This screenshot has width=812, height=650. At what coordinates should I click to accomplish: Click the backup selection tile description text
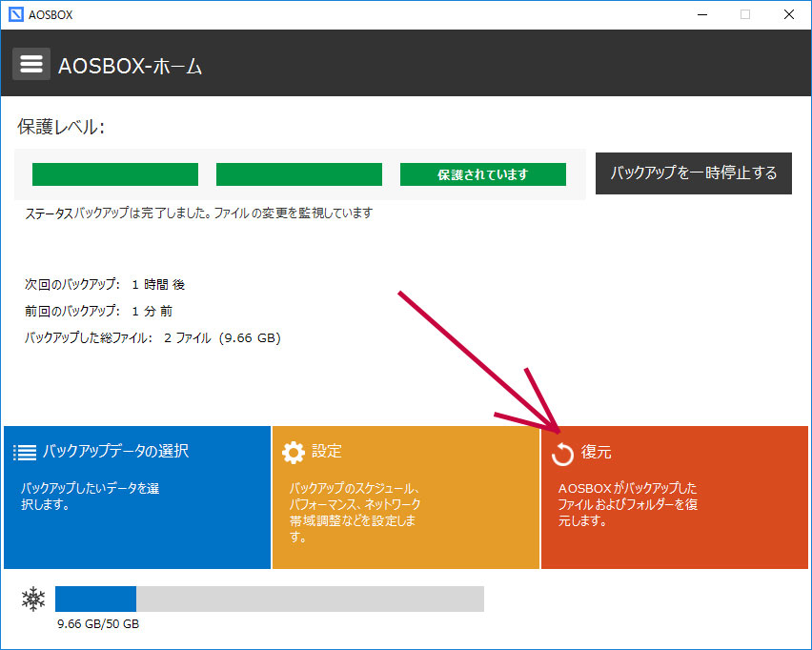(x=91, y=497)
